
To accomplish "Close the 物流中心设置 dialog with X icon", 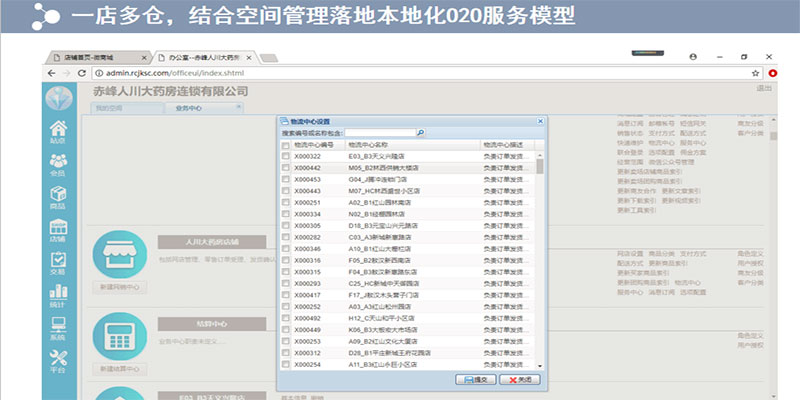I will click(540, 121).
